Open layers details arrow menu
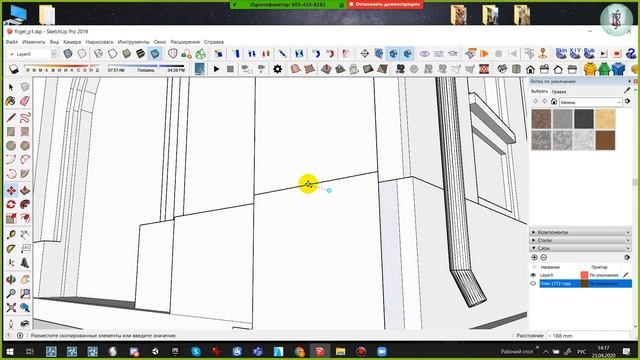This screenshot has height=360, width=640. click(627, 257)
